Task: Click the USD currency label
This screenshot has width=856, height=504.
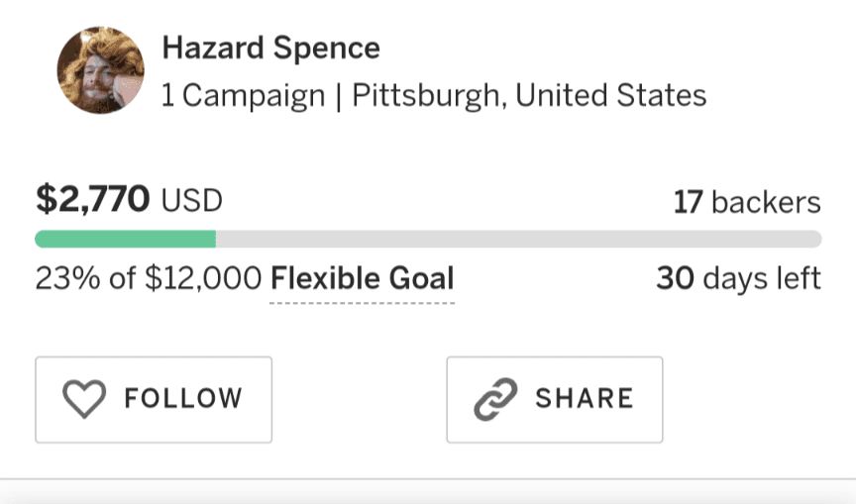Action: [192, 202]
